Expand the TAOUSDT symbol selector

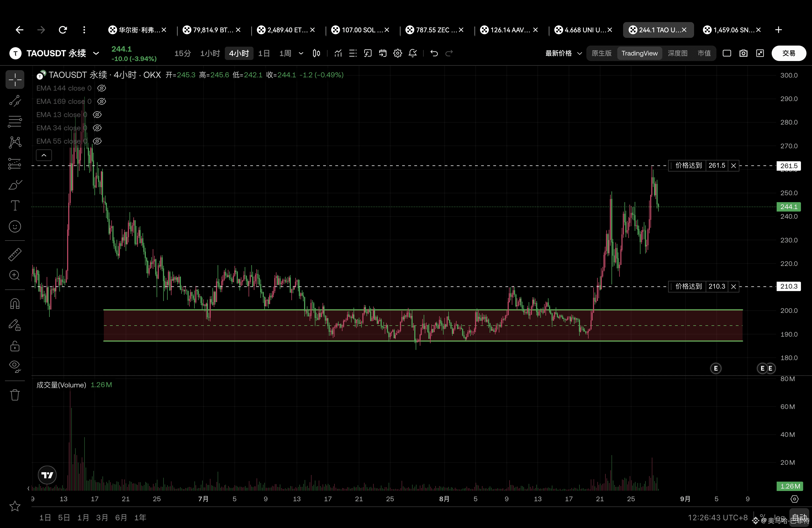tap(96, 53)
